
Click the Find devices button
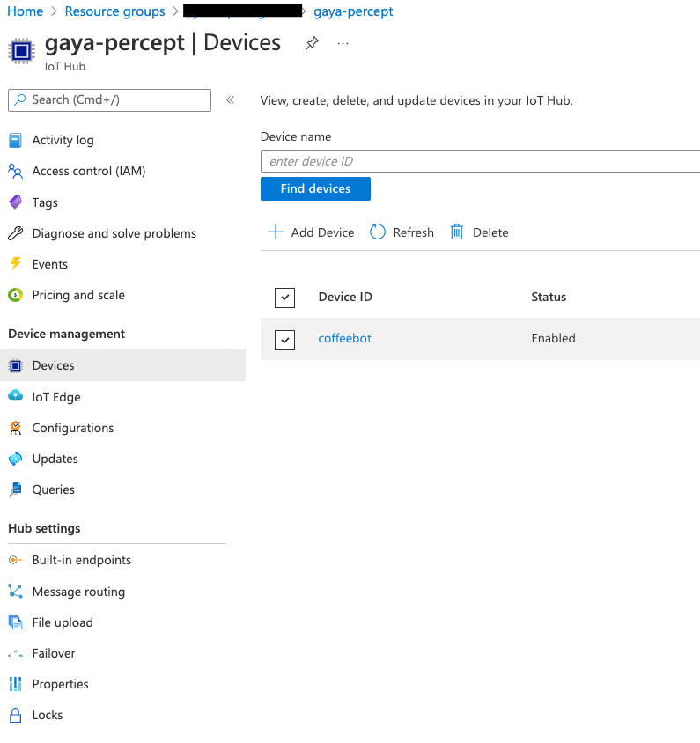point(315,188)
